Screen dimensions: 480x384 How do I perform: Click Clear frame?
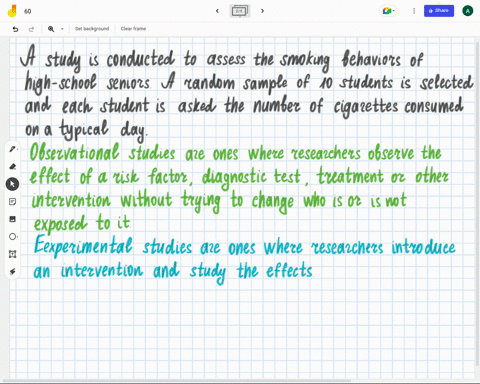pos(133,29)
